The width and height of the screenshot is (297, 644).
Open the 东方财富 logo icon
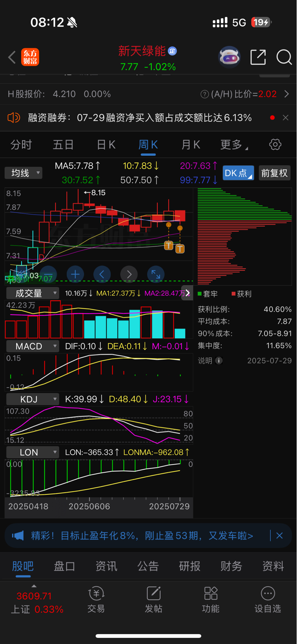coord(30,57)
